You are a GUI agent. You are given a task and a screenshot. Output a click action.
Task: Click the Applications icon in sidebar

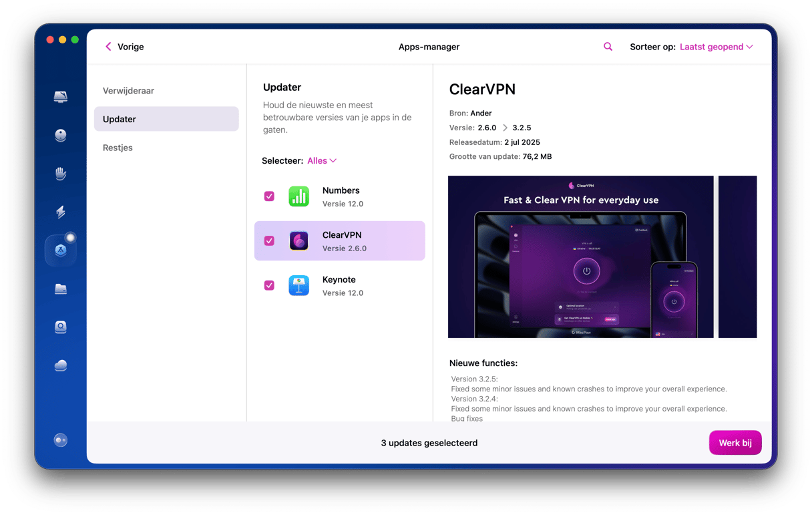click(61, 250)
